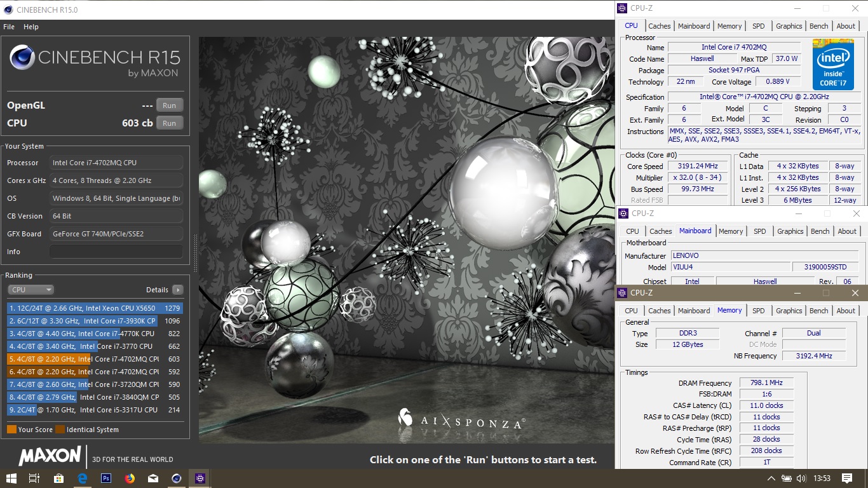Open the Mail app from the taskbar
This screenshot has height=488, width=868.
153,478
